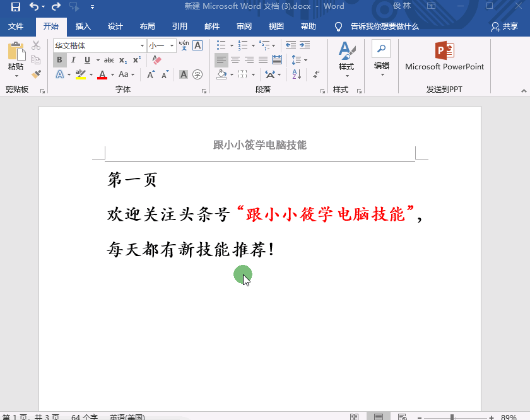The width and height of the screenshot is (530, 420).
Task: Switch to the 设计 ribbon tab
Action: point(115,26)
